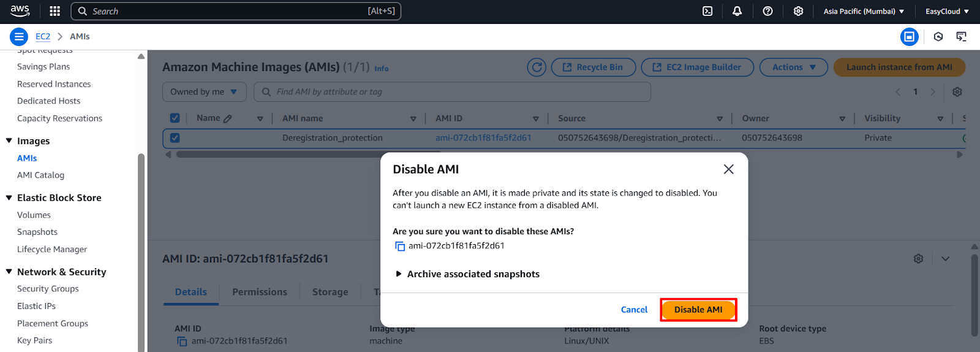This screenshot has height=352, width=980.
Task: Open Elastic IPs in the sidebar
Action: (36, 306)
